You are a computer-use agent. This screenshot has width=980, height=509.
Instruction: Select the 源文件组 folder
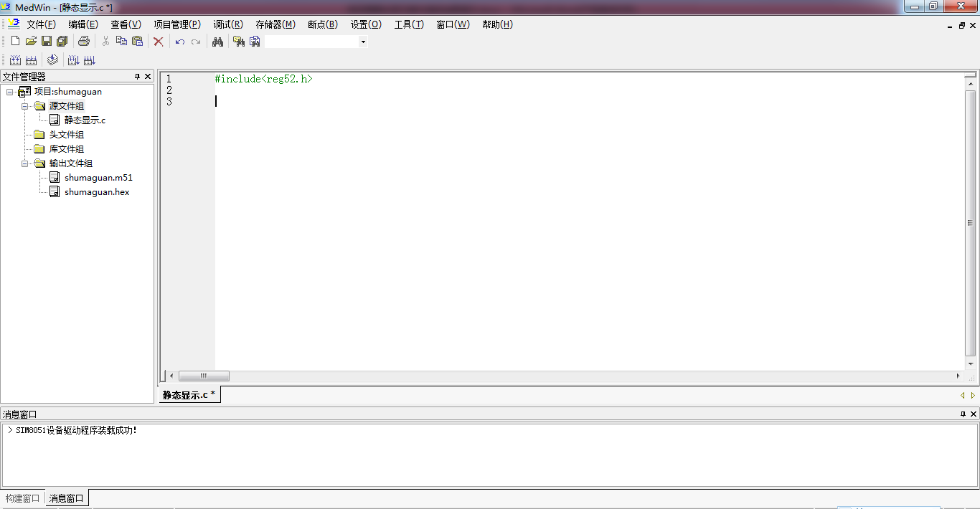[67, 106]
